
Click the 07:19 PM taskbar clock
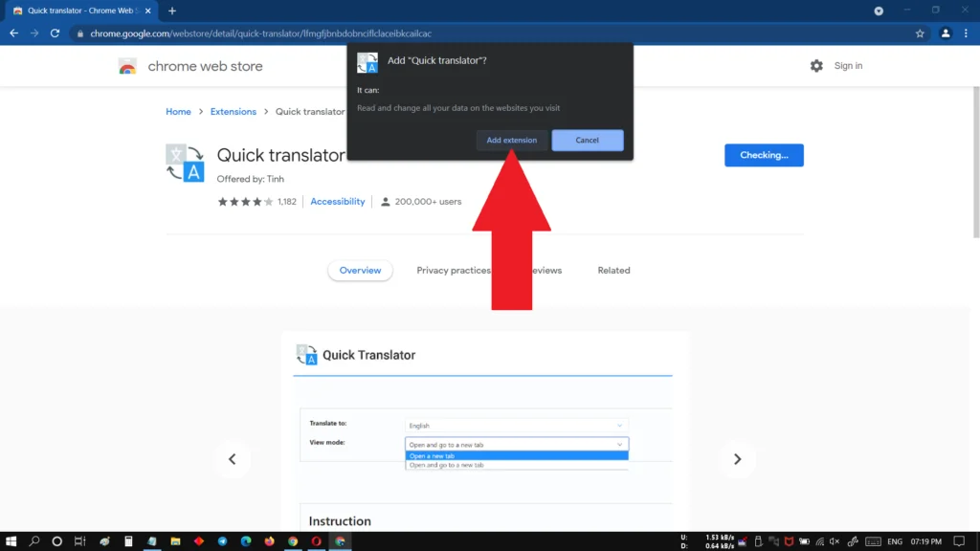(926, 541)
